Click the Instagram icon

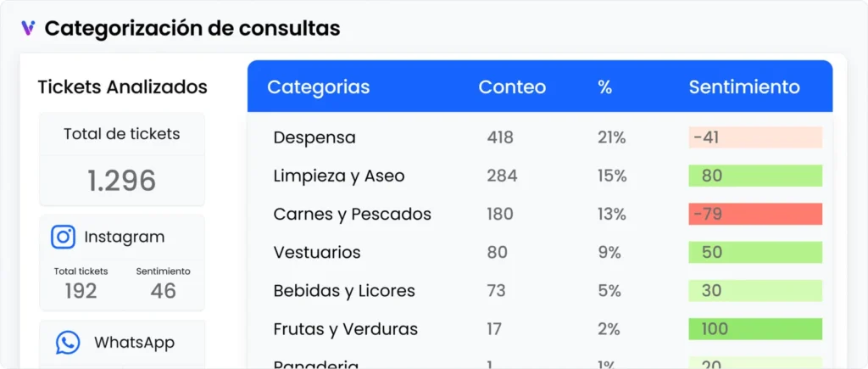point(64,237)
